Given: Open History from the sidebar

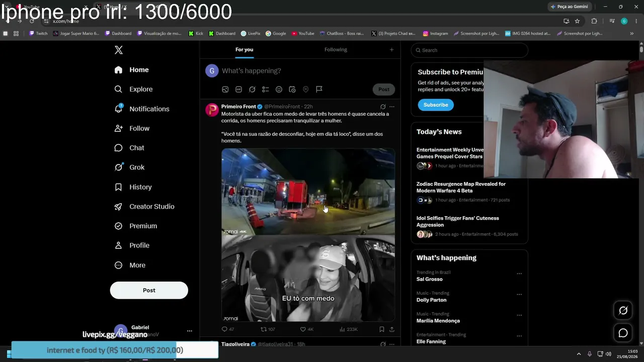Looking at the screenshot, I should [133, 187].
